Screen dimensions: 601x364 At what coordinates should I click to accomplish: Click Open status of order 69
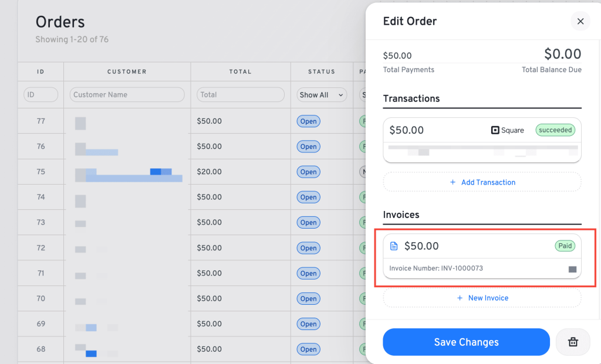308,324
